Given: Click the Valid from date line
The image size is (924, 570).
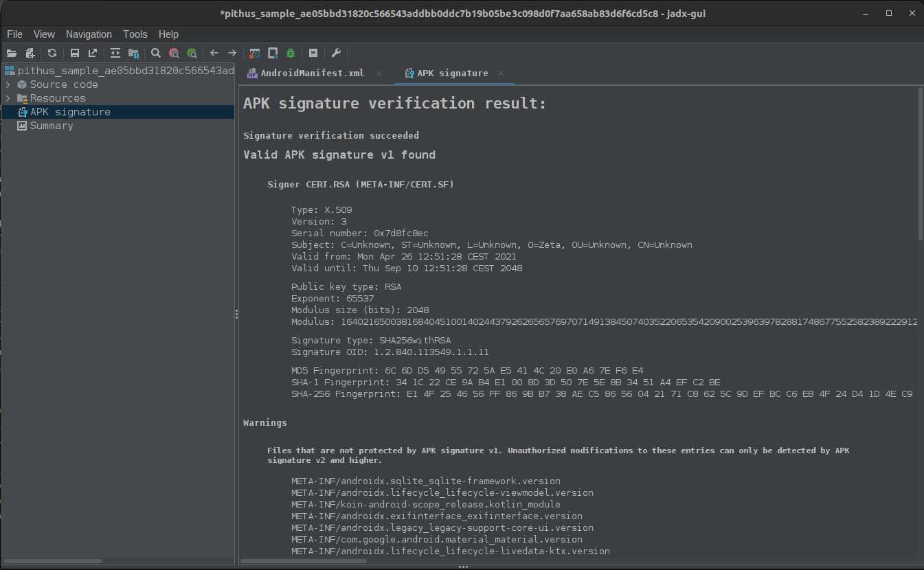Looking at the screenshot, I should (x=404, y=257).
